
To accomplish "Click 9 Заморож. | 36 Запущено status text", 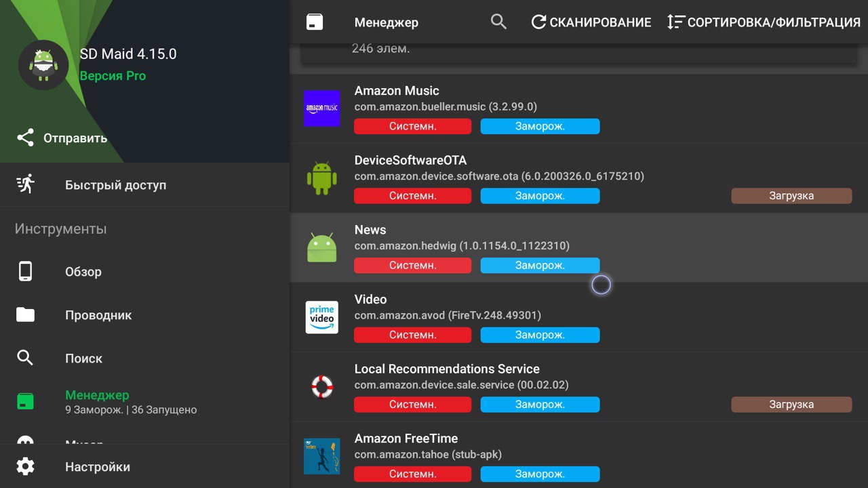I will [x=131, y=409].
